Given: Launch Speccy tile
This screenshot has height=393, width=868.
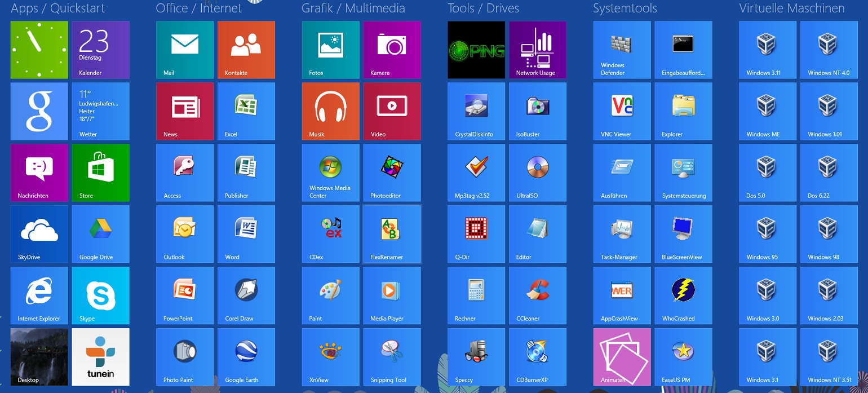Looking at the screenshot, I should [x=477, y=357].
